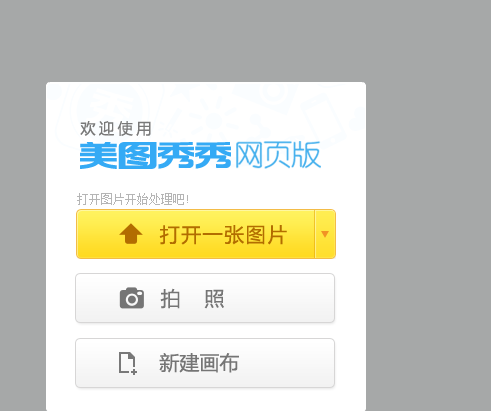Click faint phone watermark in dialog corner
This screenshot has width=491, height=411.
tap(325, 117)
